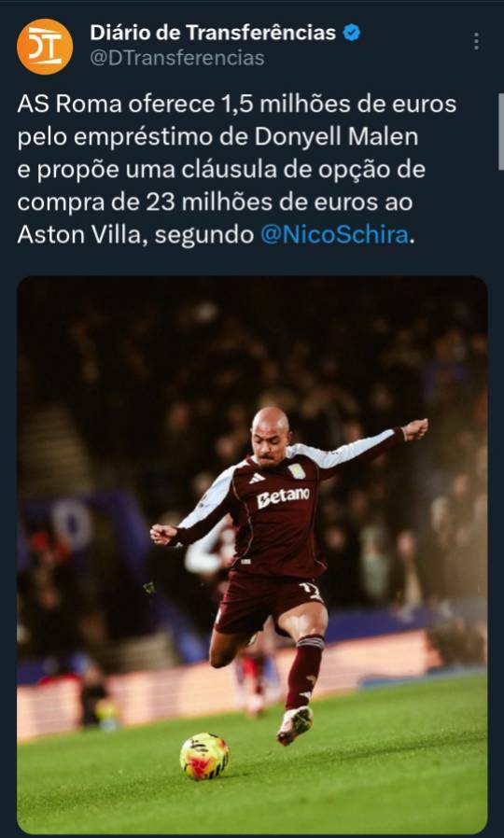Click the yellow football on the pitch
The width and height of the screenshot is (504, 838).
point(204,756)
